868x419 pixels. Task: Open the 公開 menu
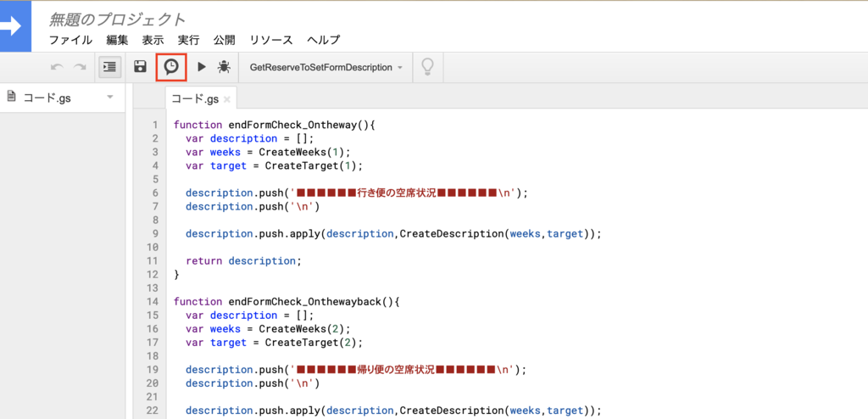coord(224,40)
